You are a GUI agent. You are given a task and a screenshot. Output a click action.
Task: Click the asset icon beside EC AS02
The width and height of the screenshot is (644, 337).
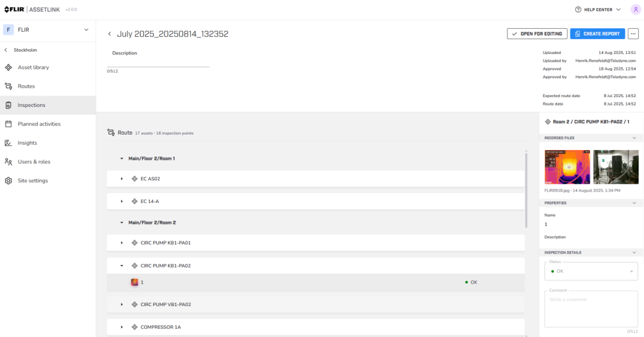pos(134,179)
